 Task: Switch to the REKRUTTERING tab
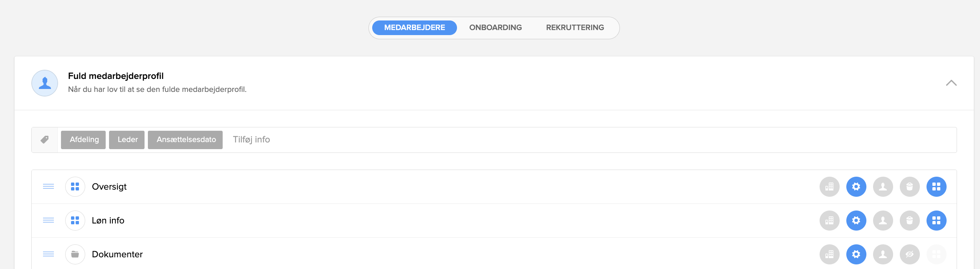[575, 28]
